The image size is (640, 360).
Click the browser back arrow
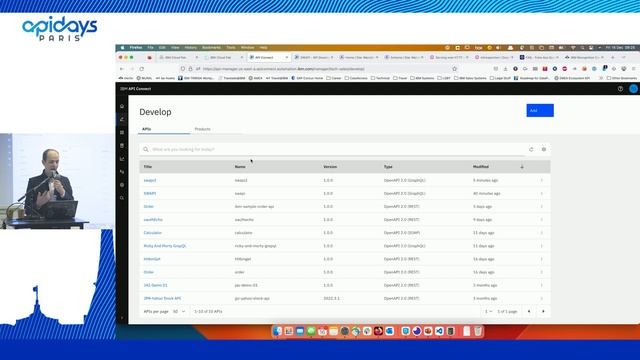point(122,69)
